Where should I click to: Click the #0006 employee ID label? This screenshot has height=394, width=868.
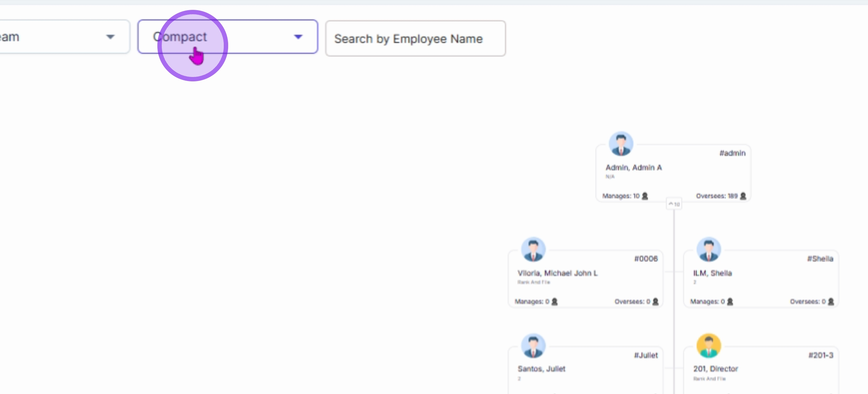pos(646,259)
